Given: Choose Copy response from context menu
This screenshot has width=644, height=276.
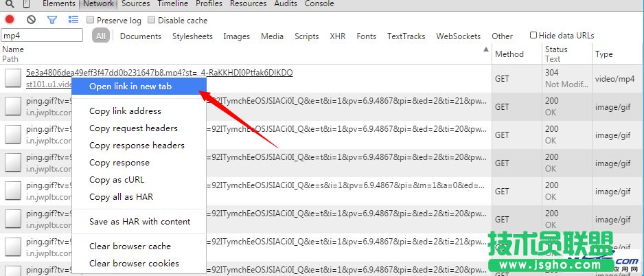Looking at the screenshot, I should click(139, 163).
